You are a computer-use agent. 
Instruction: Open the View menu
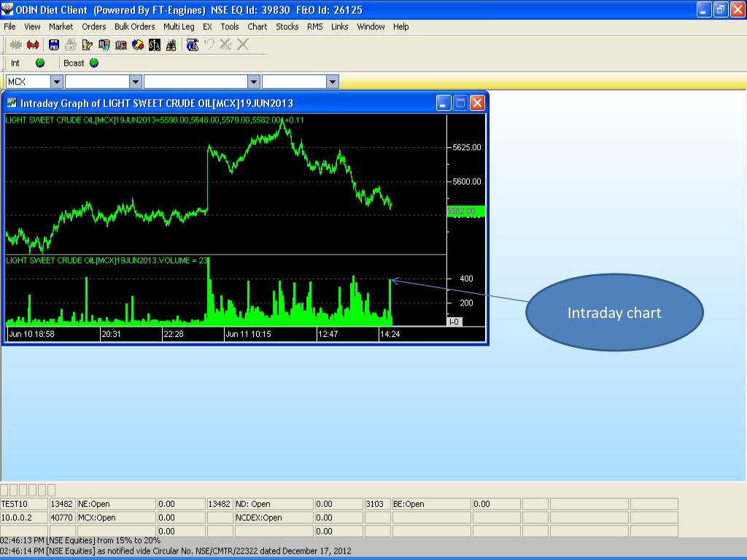(32, 27)
